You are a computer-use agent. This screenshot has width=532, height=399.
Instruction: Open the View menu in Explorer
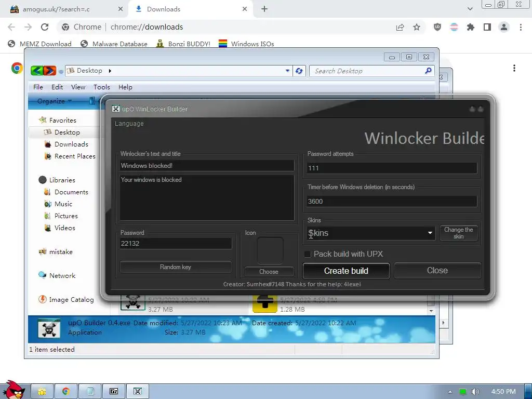click(78, 87)
